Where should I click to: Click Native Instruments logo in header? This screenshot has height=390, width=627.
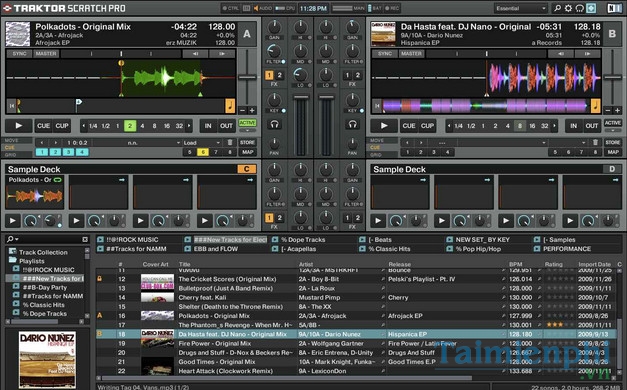tap(614, 8)
